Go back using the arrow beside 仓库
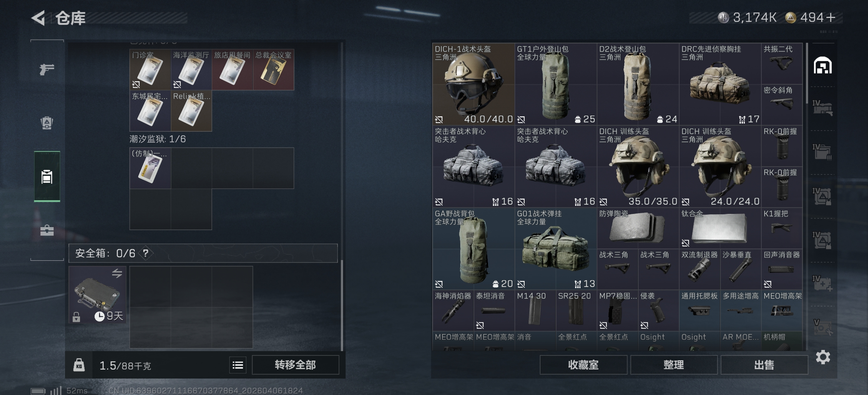Viewport: 868px width, 395px height. tap(38, 18)
